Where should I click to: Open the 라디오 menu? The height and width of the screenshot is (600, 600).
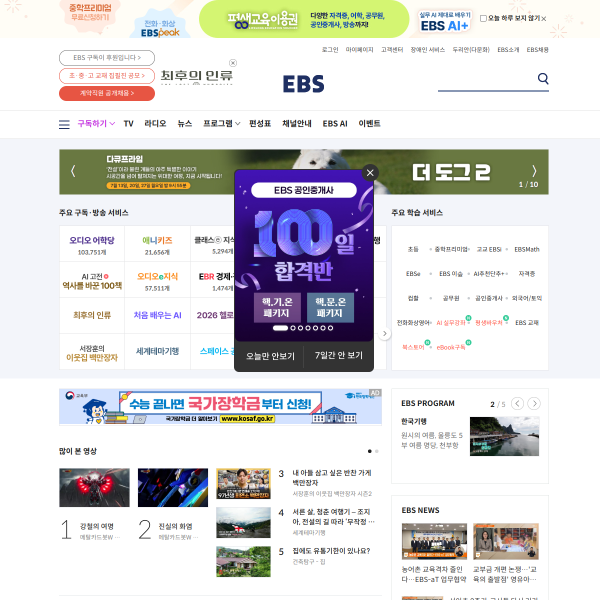155,123
